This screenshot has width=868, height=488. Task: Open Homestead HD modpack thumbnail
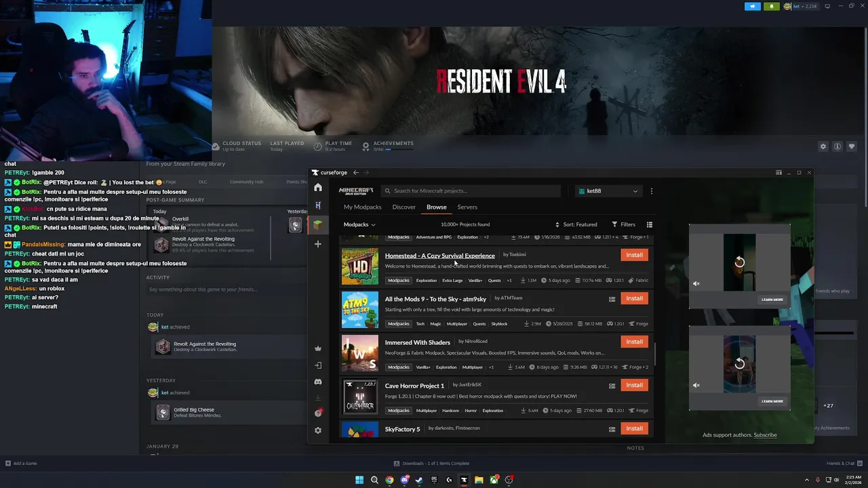tap(359, 266)
